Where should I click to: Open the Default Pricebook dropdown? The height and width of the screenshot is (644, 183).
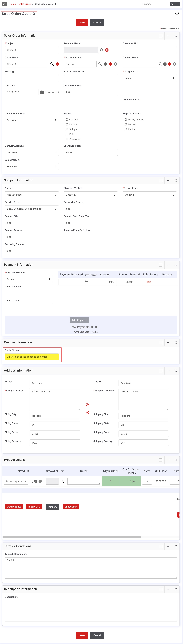click(x=32, y=120)
